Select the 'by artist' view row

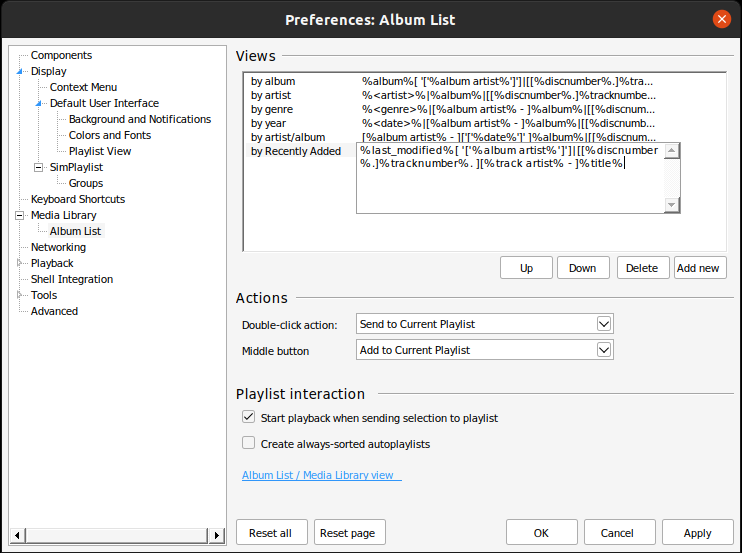(454, 96)
